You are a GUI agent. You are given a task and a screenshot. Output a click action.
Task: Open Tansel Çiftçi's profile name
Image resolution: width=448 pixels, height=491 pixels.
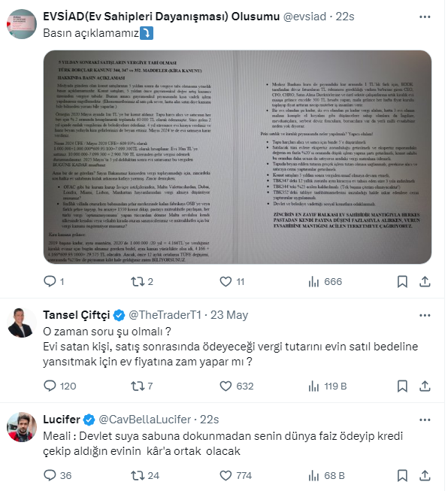pyautogui.click(x=77, y=315)
